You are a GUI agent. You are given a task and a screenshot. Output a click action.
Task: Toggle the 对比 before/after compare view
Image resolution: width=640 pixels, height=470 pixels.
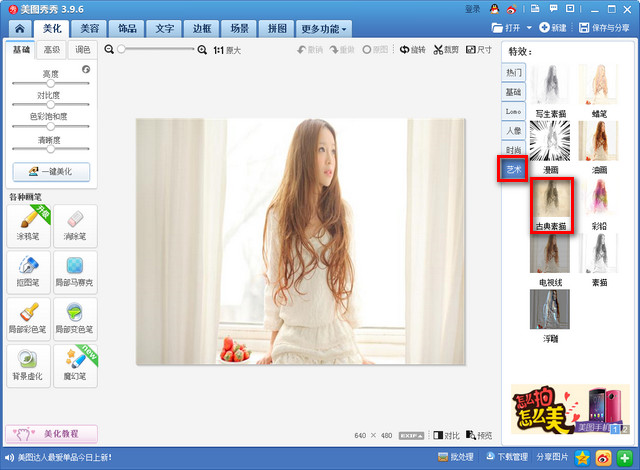tap(447, 436)
